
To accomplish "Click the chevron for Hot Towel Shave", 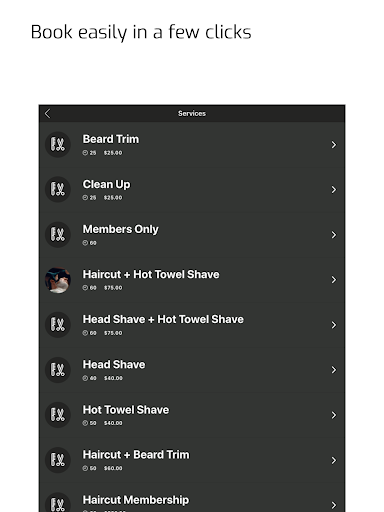I will 333,415.
